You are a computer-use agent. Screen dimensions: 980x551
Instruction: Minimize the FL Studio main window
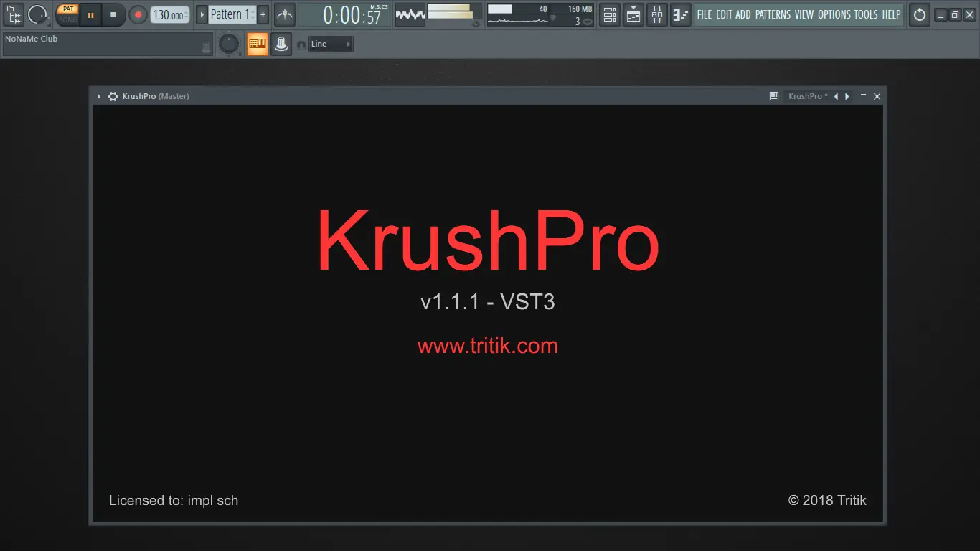coord(941,15)
